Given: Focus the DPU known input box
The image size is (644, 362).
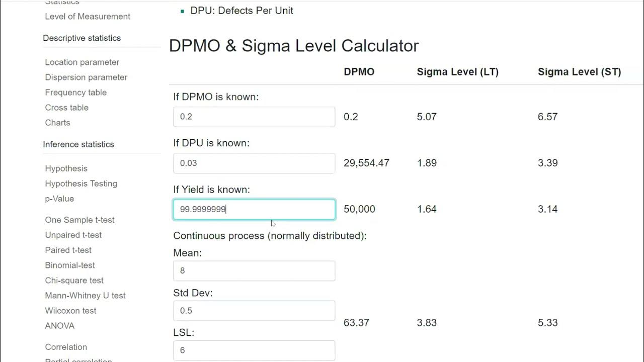Looking at the screenshot, I should (254, 163).
